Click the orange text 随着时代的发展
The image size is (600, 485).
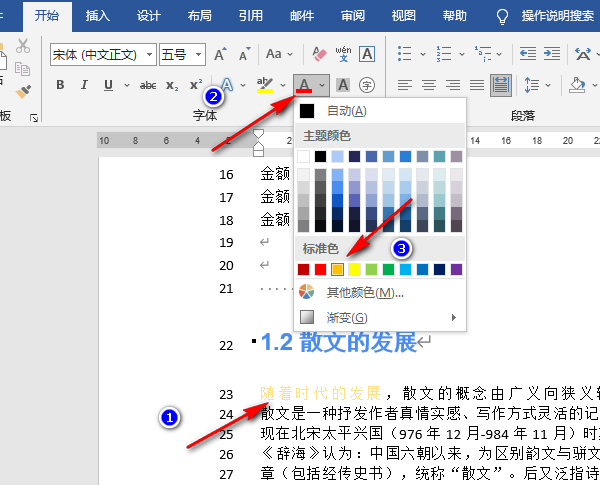click(x=321, y=394)
